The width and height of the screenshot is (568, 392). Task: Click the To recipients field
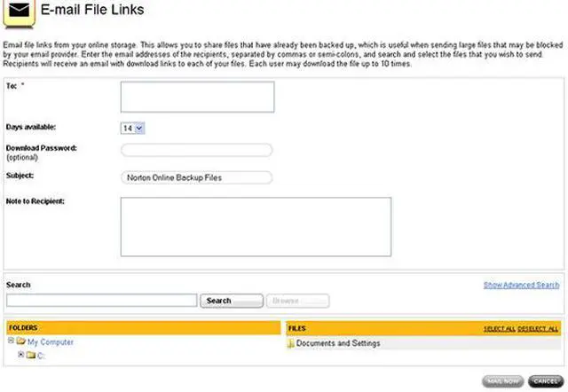197,98
